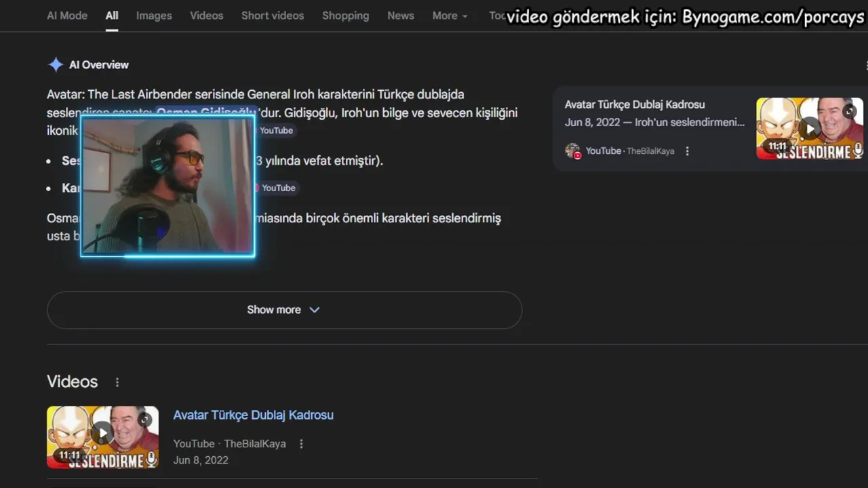This screenshot has height=488, width=868.
Task: Click the AI Overview sparkle icon
Action: [x=56, y=65]
